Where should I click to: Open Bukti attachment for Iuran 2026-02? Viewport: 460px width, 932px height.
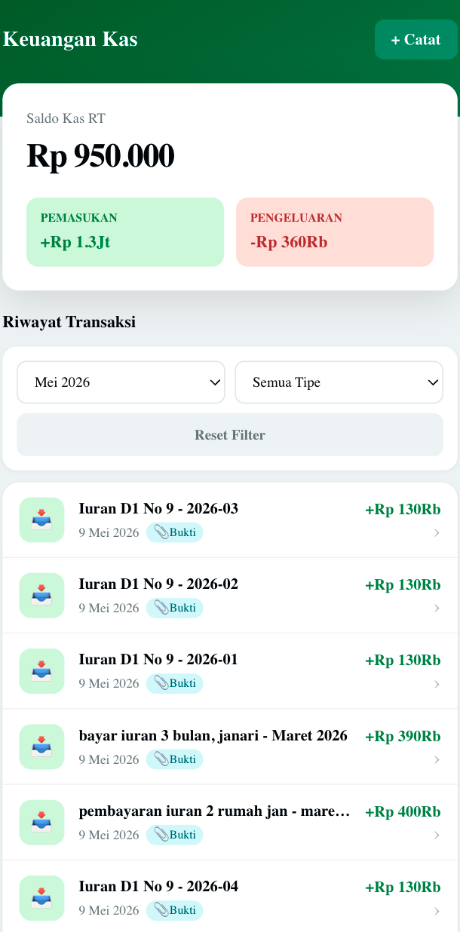point(175,607)
